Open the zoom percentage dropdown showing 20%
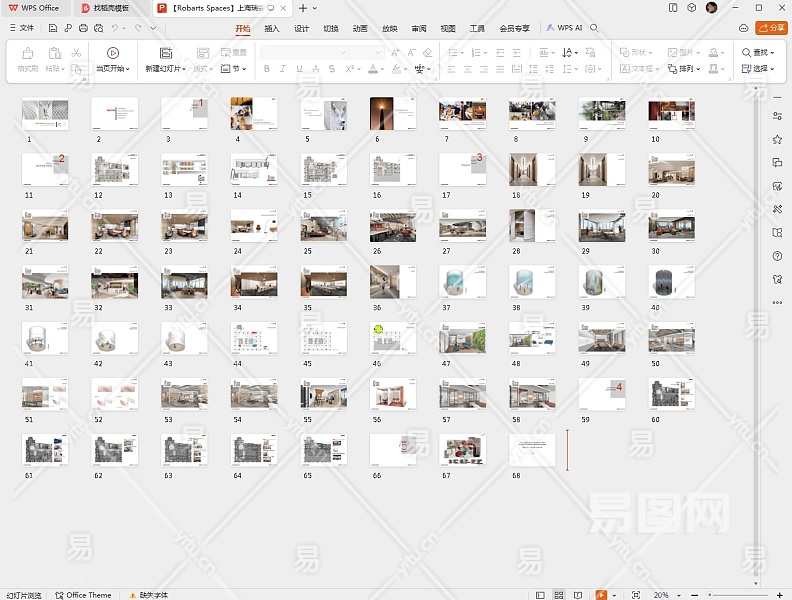 pyautogui.click(x=665, y=595)
